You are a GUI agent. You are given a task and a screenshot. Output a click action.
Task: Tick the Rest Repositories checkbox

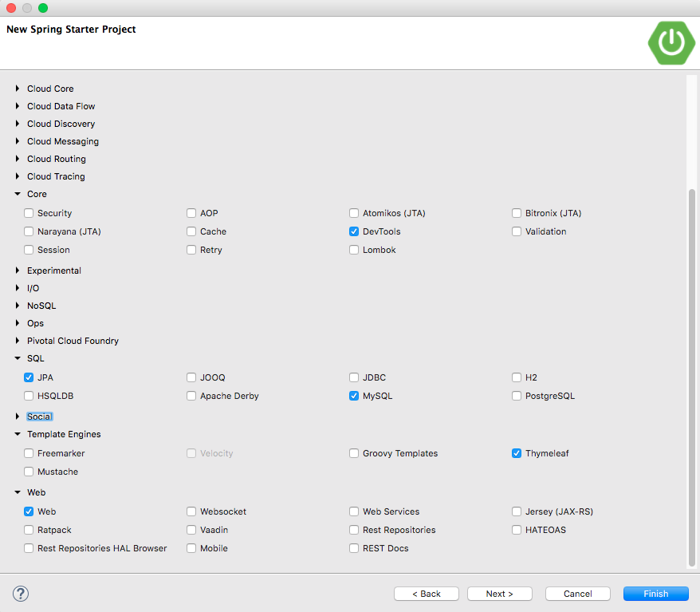[353, 530]
